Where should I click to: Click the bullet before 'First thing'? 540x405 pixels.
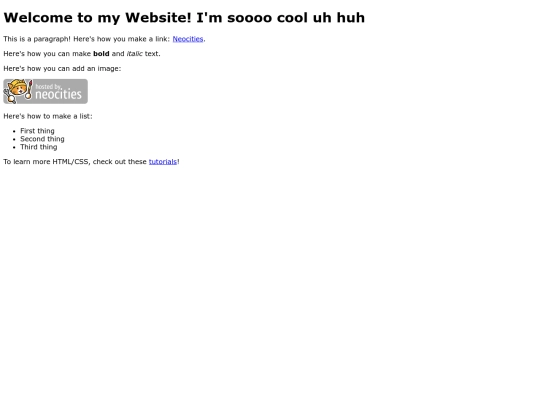(14, 131)
